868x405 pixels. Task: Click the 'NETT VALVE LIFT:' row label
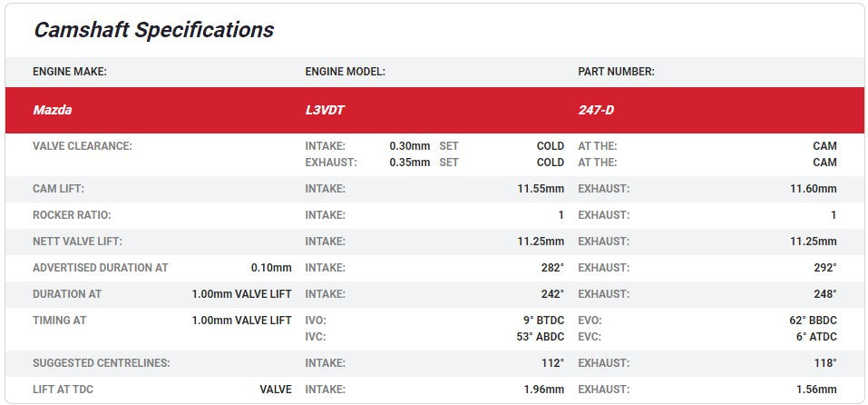[77, 242]
